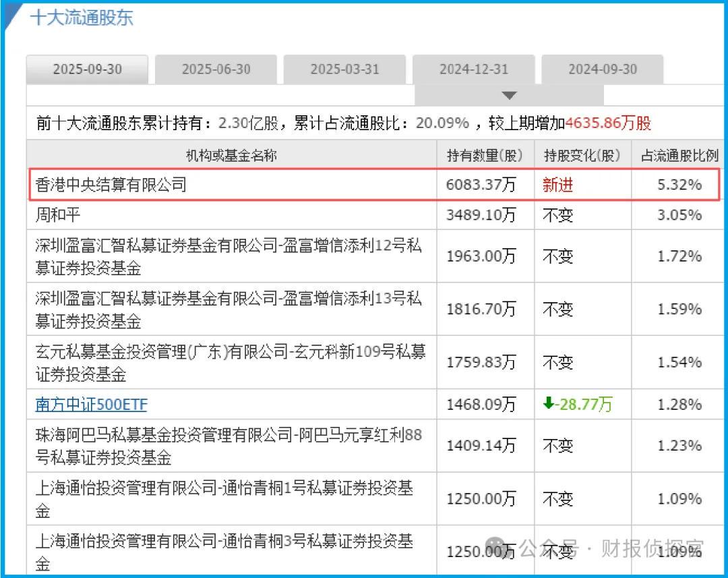Click the shareholder name 周和平
Image resolution: width=728 pixels, height=578 pixels.
tap(57, 215)
